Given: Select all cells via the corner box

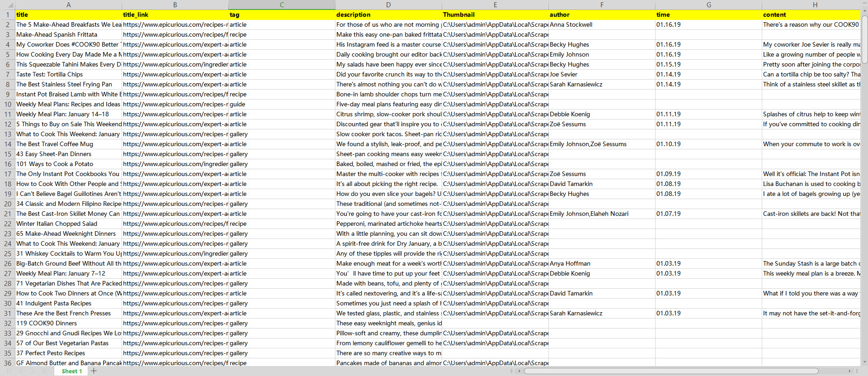Looking at the screenshot, I should pos(7,5).
